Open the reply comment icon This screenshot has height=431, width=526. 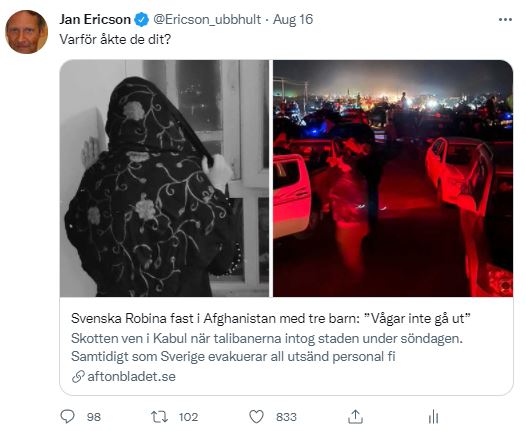pyautogui.click(x=67, y=417)
